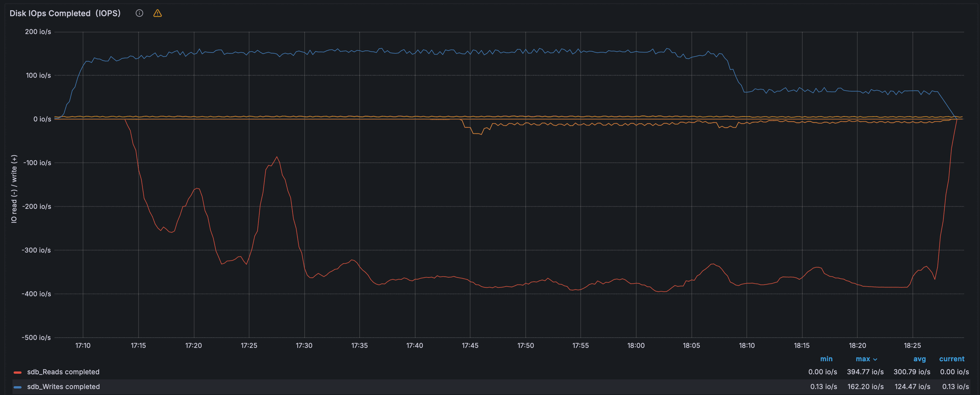The image size is (980, 395).
Task: Sort legend by min column
Action: pyautogui.click(x=826, y=359)
